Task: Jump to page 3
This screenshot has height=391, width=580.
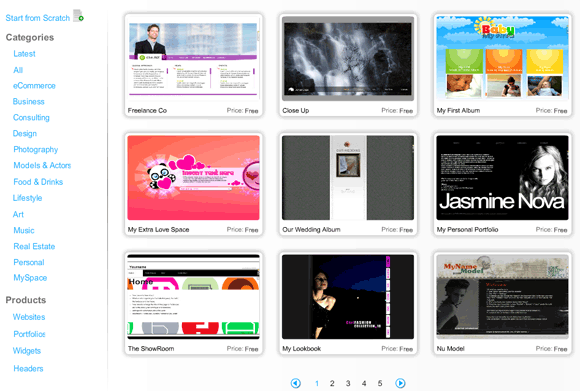Action: pos(348,383)
